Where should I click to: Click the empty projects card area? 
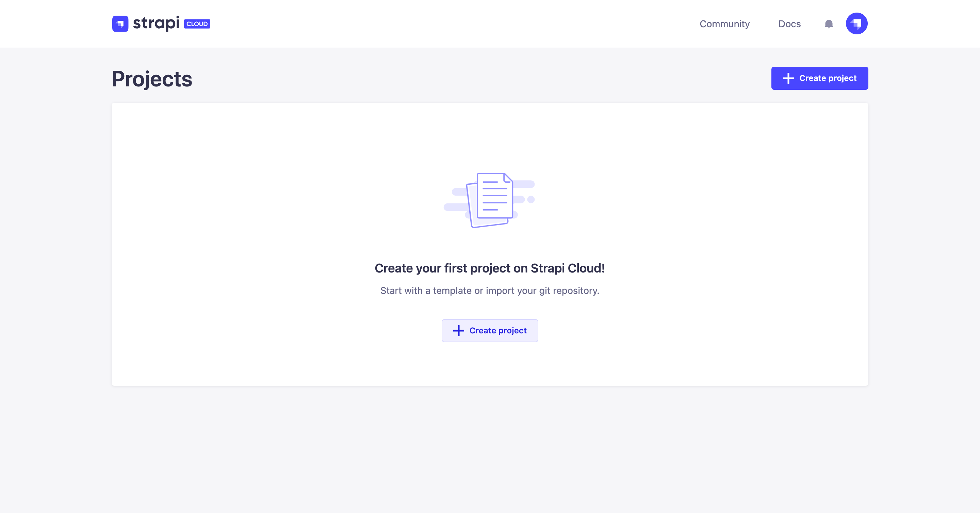click(x=266, y=152)
